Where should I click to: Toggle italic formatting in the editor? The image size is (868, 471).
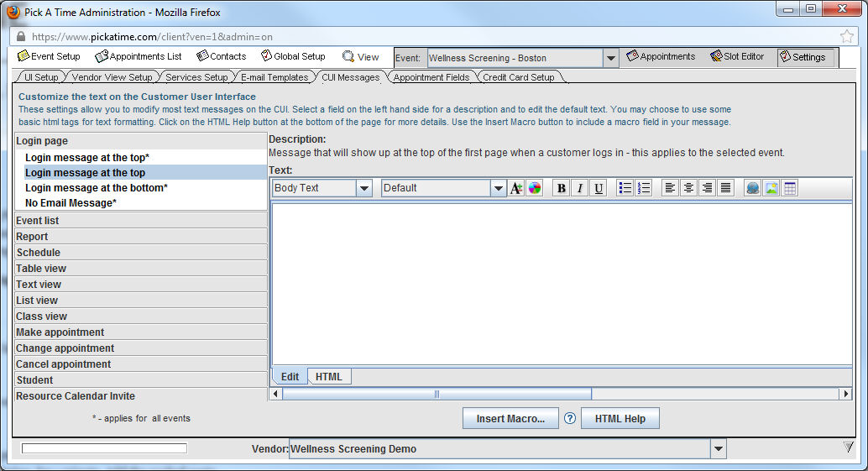tap(579, 188)
